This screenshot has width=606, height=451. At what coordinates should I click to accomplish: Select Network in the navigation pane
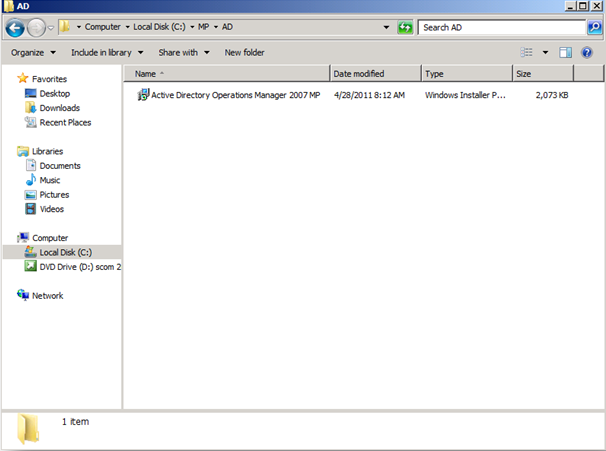(48, 296)
